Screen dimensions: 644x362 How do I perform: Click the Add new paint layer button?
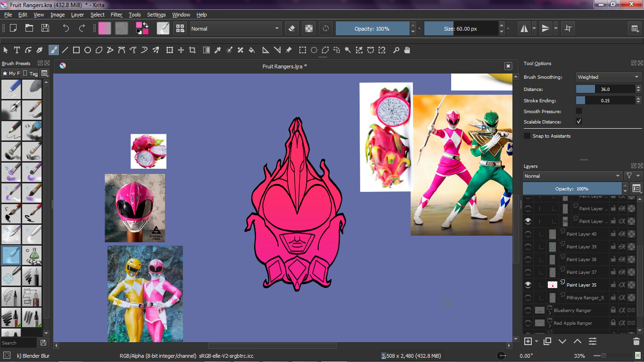point(528,341)
